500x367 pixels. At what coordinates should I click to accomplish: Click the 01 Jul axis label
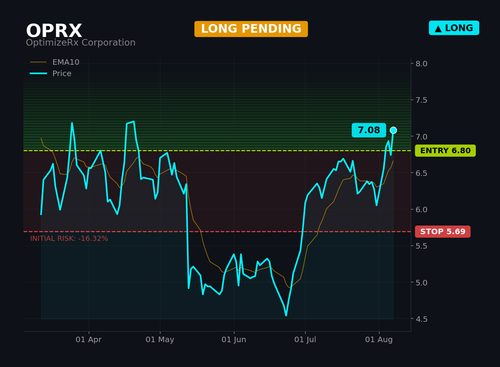pyautogui.click(x=305, y=340)
